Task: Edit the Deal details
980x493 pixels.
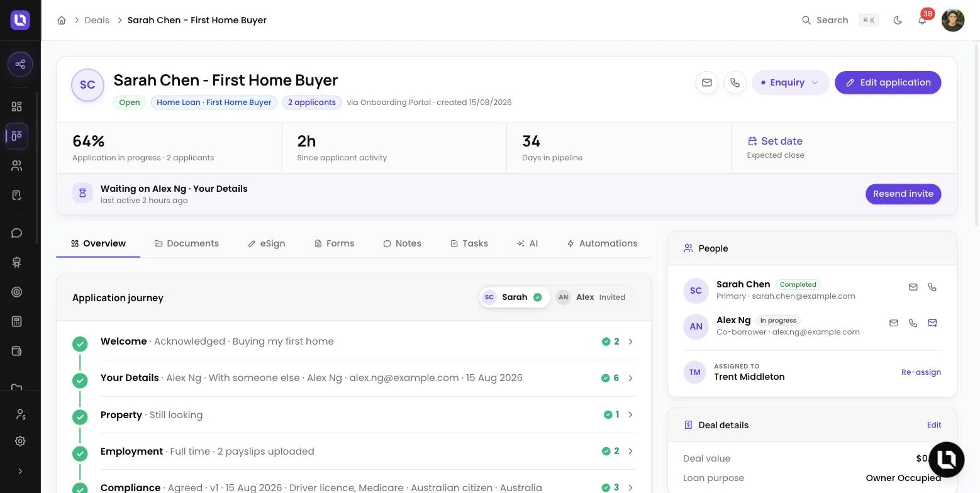Action: click(x=934, y=425)
